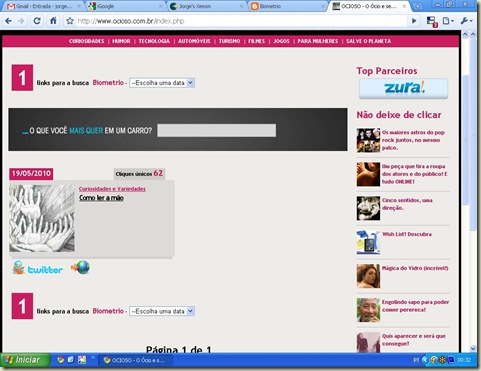
Task: Open the Automóveis menu category
Action: click(194, 41)
